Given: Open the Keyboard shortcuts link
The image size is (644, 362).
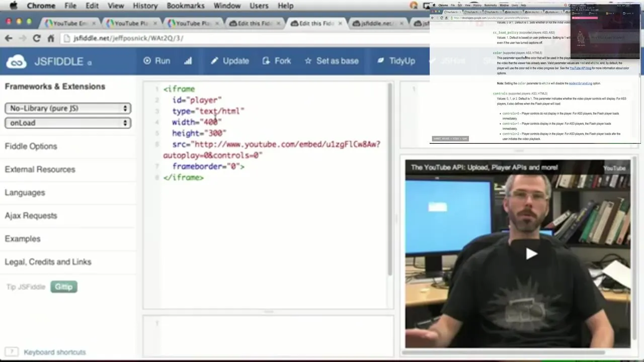Looking at the screenshot, I should click(x=54, y=352).
